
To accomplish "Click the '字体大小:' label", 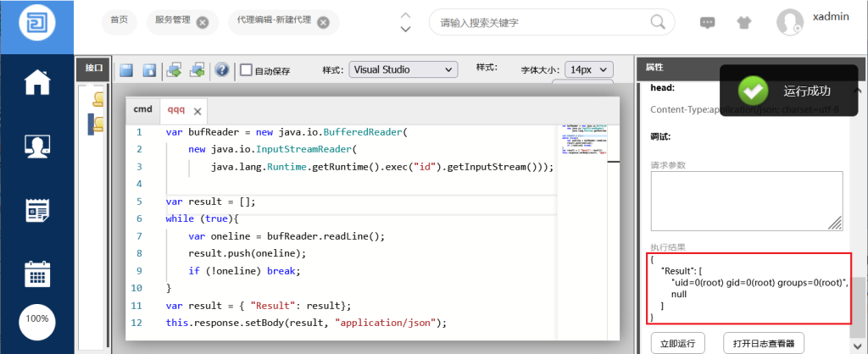I will point(540,70).
